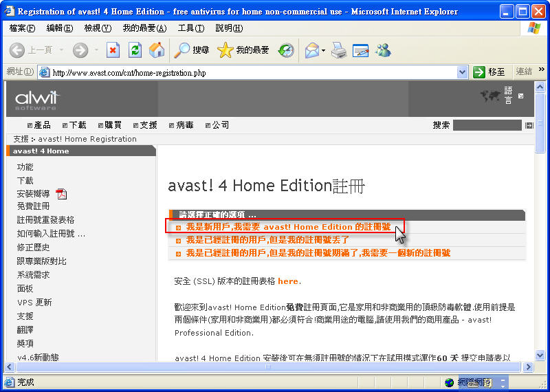Screen dimensions: 550x392
Task: Go to Home page icon
Action: [157, 50]
